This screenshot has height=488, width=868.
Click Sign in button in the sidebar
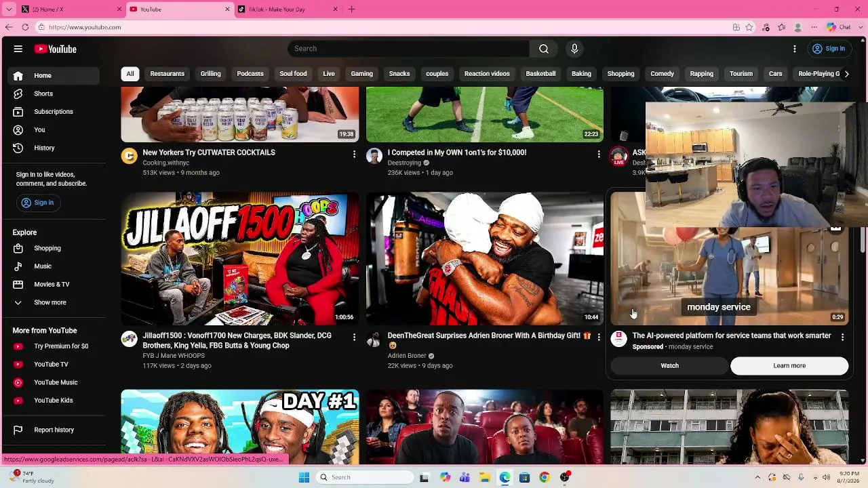click(38, 203)
